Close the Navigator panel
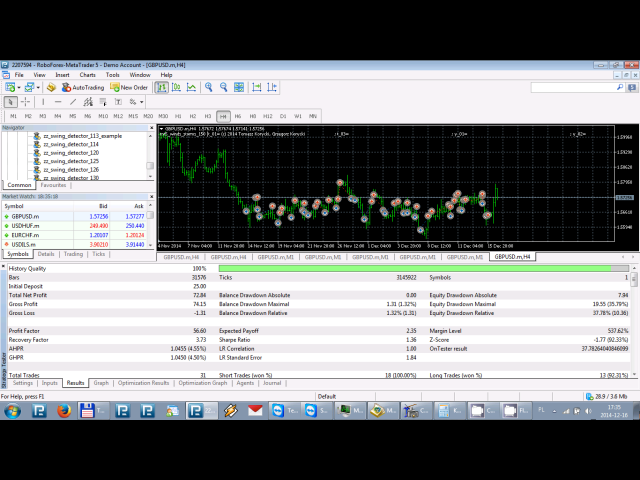 tap(151, 128)
